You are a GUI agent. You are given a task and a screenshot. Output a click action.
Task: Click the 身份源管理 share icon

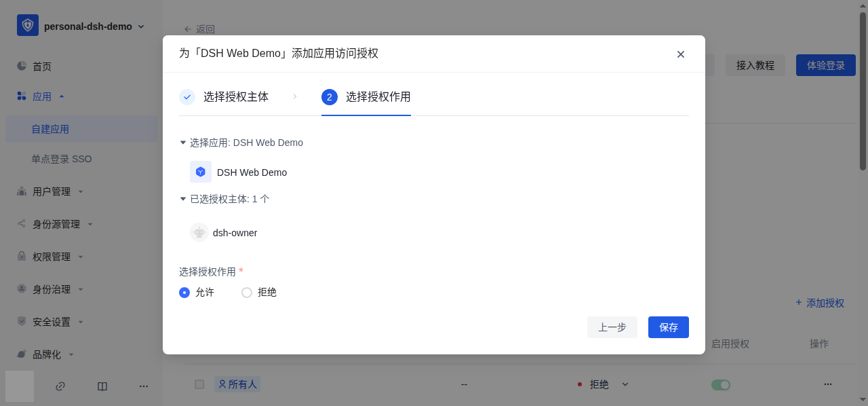22,223
